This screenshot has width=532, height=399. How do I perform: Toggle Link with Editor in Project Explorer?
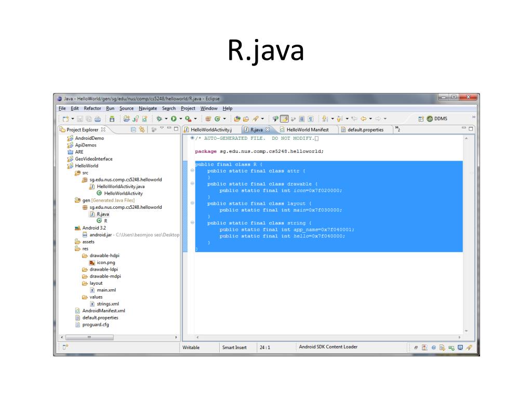click(141, 129)
